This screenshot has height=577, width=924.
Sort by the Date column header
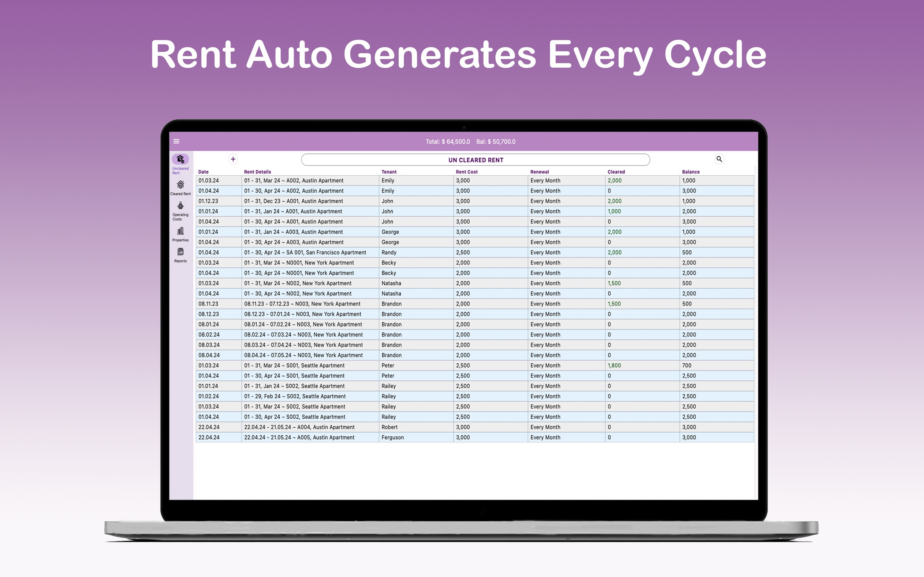click(x=203, y=172)
